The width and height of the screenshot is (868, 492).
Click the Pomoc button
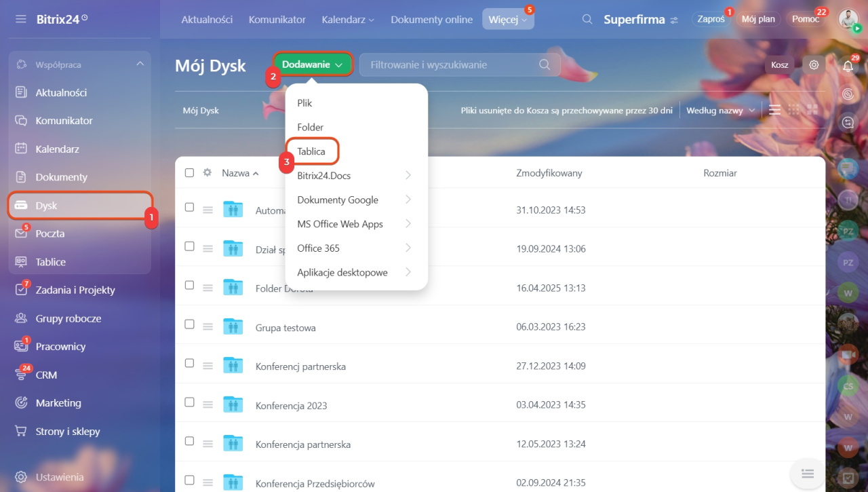click(806, 19)
